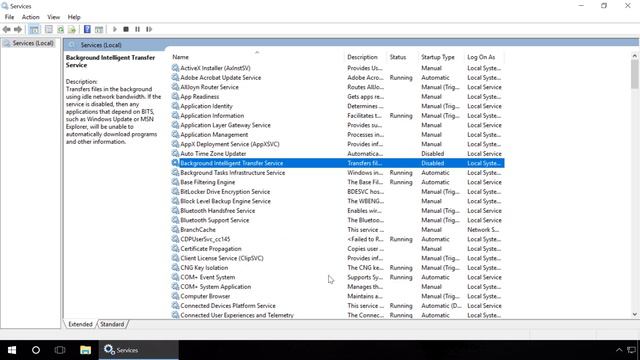This screenshot has height=360, width=640.
Task: Click gear icon beside BranchCache
Action: coord(175,229)
